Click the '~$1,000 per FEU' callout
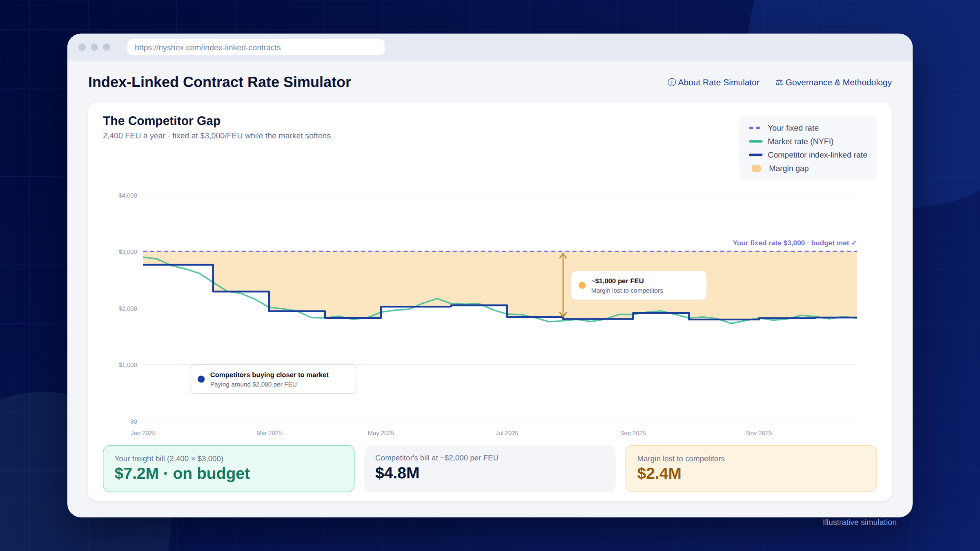The width and height of the screenshot is (980, 551). (639, 285)
